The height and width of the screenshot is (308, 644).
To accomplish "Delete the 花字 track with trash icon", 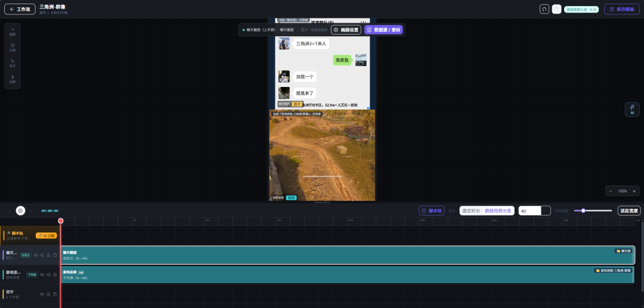I will (x=55, y=294).
